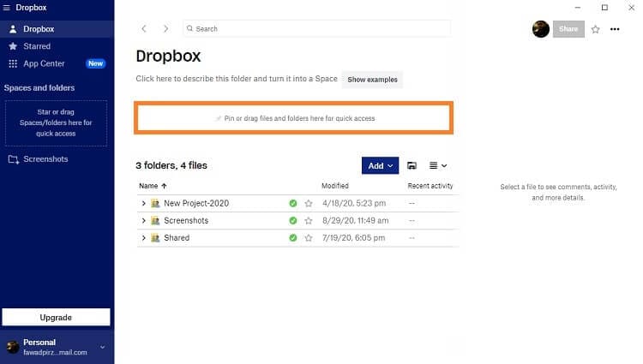Expand the Shared folder row
This screenshot has height=364, width=643.
pos(143,237)
